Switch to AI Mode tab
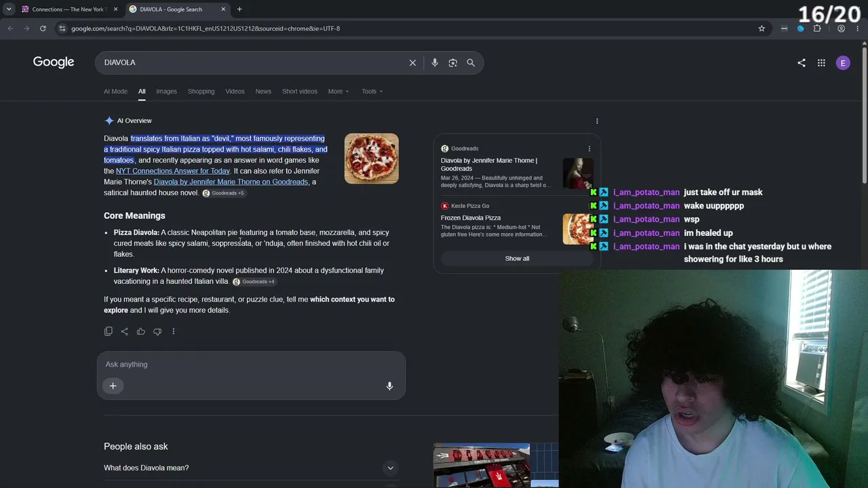 (115, 91)
